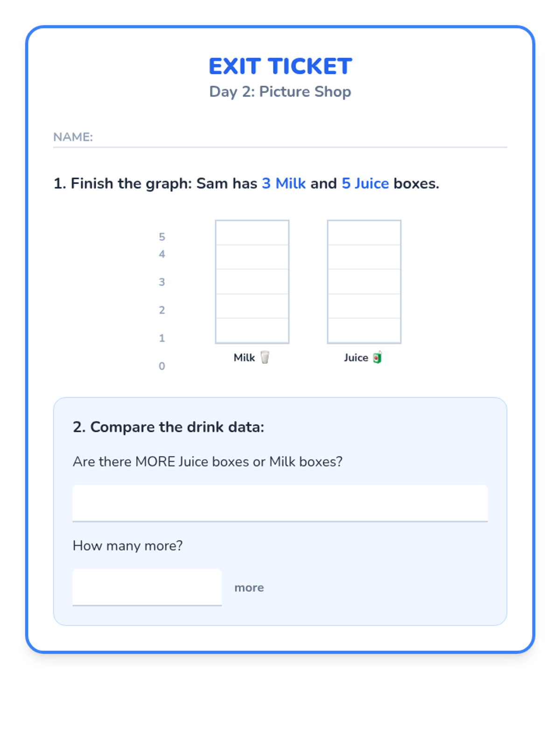
Task: Select the middle cell of Juice column
Action: [x=364, y=282]
